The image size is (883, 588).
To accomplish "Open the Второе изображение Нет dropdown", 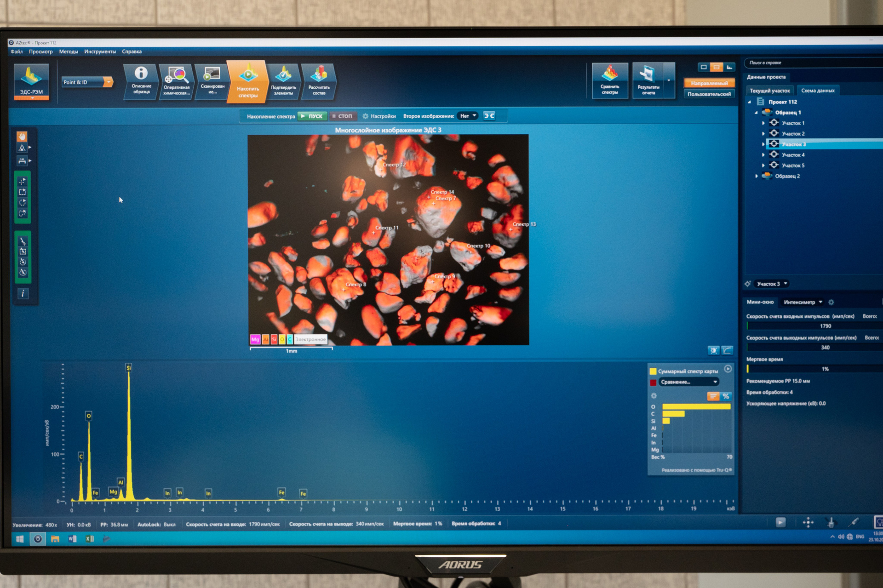I will coord(468,116).
